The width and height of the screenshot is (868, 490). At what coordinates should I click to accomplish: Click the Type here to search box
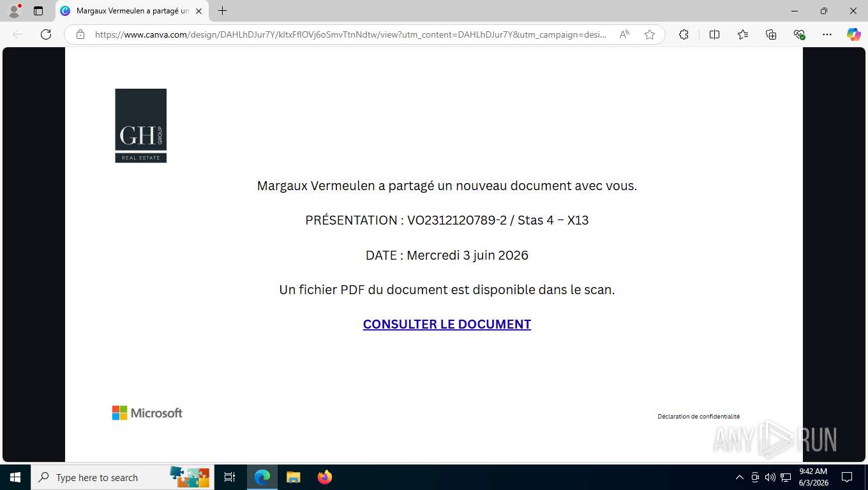121,477
